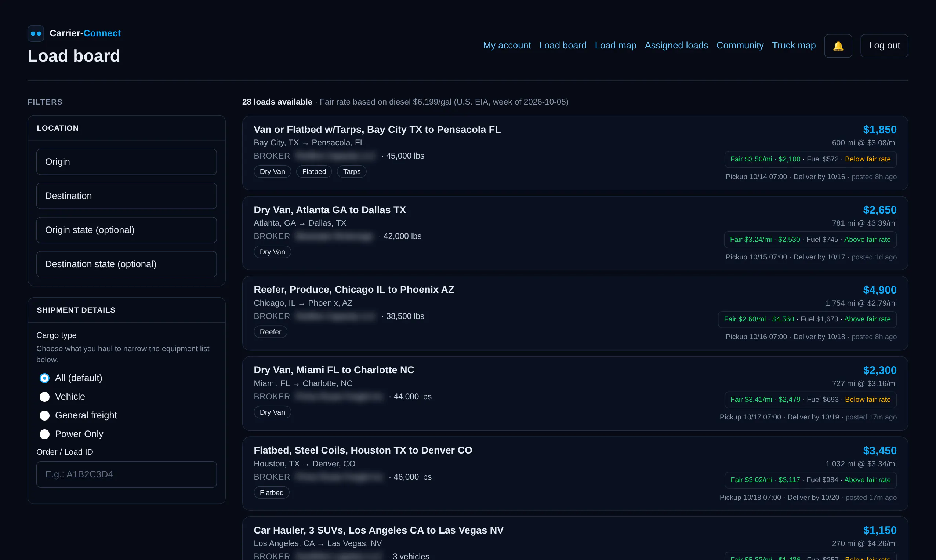936x560 pixels.
Task: Click the SHIPMENT DETAILS header
Action: pyautogui.click(x=76, y=310)
